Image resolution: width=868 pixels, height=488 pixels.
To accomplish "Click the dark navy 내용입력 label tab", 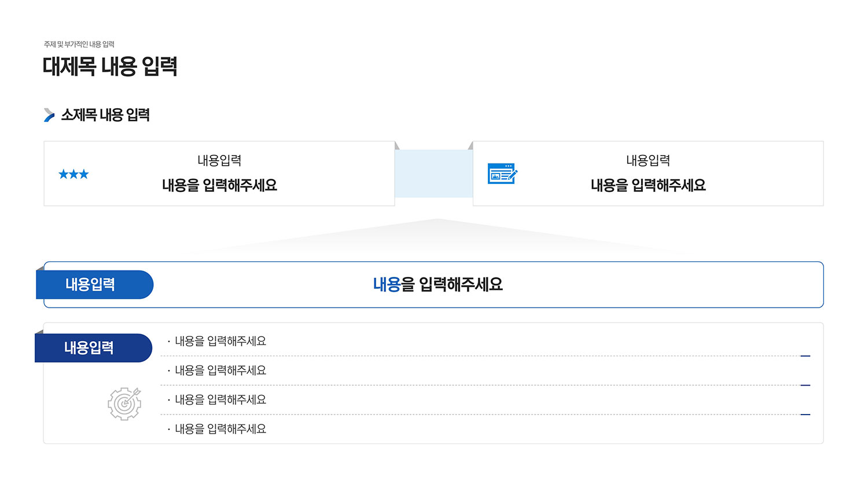I will 93,348.
